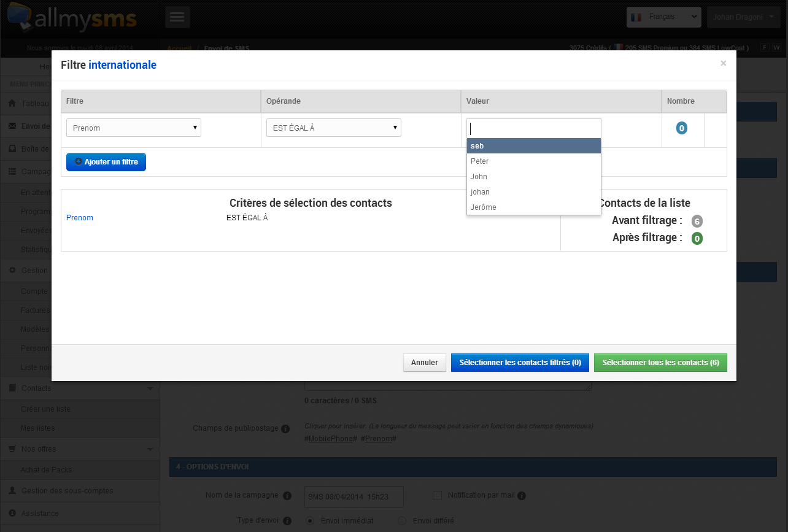Click the Prenom criteria link
The image size is (788, 532).
80,218
